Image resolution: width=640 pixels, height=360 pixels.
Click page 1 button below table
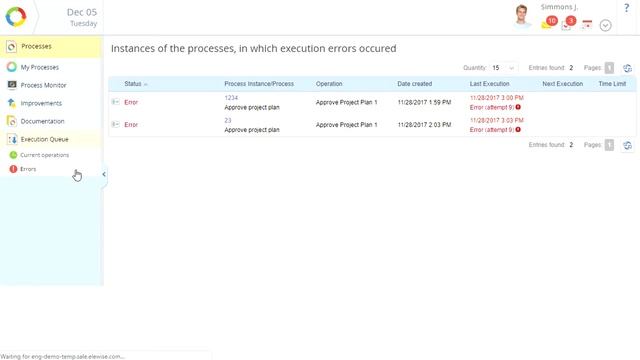[x=609, y=145]
